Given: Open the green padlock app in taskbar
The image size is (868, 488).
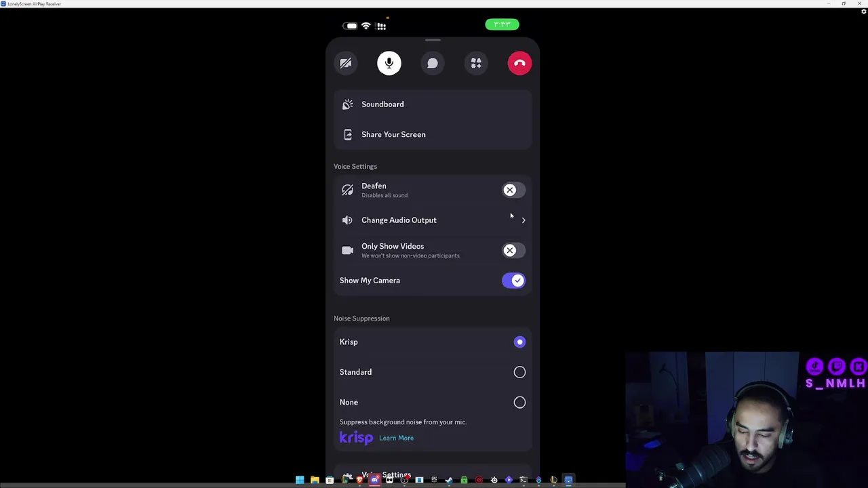Looking at the screenshot, I should coord(464,480).
